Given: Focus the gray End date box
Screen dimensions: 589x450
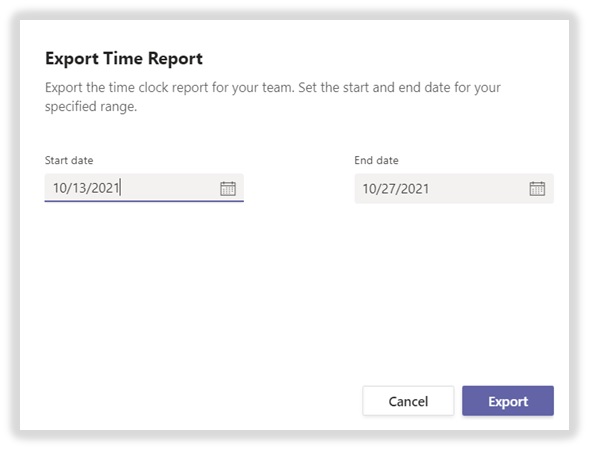Looking at the screenshot, I should click(454, 189).
